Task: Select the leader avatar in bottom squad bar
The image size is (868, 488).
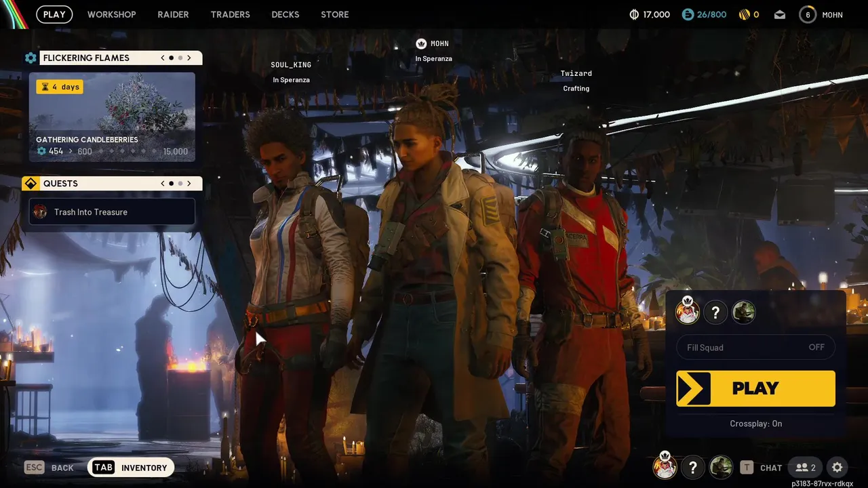Action: click(665, 466)
